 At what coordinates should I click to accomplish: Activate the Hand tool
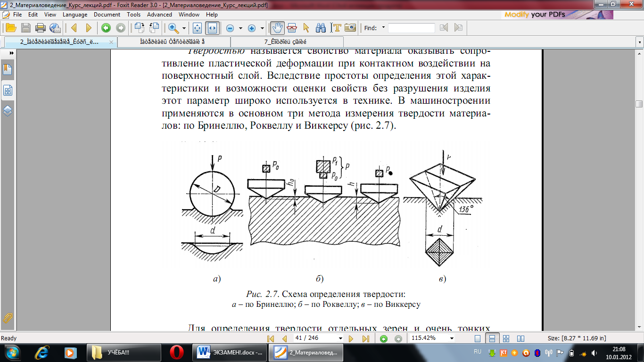point(277,28)
